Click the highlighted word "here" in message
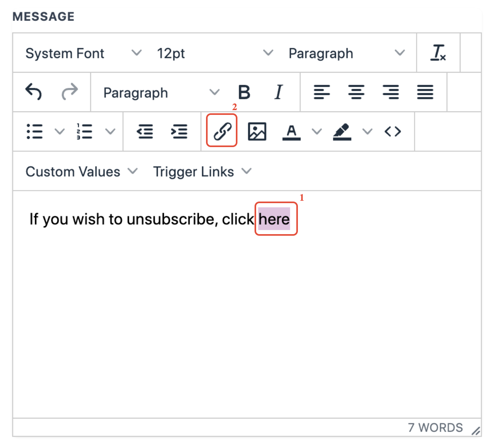490x448 pixels. click(x=274, y=219)
